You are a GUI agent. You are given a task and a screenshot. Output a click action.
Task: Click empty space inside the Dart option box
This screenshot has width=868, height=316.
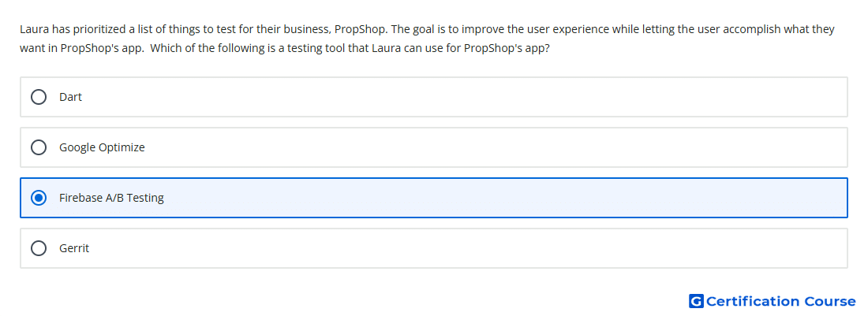[443, 97]
